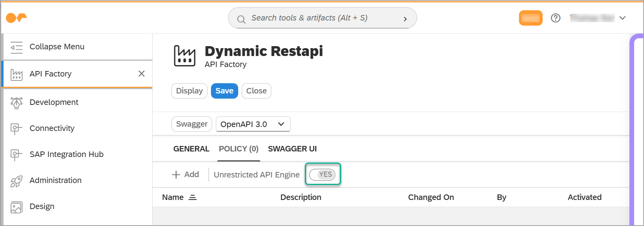Click the Collapse Menu icon
Image resolution: width=644 pixels, height=226 pixels.
17,47
